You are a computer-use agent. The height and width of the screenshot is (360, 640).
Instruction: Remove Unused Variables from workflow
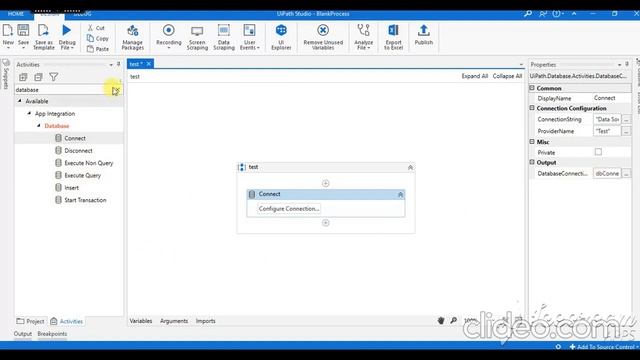coord(323,36)
